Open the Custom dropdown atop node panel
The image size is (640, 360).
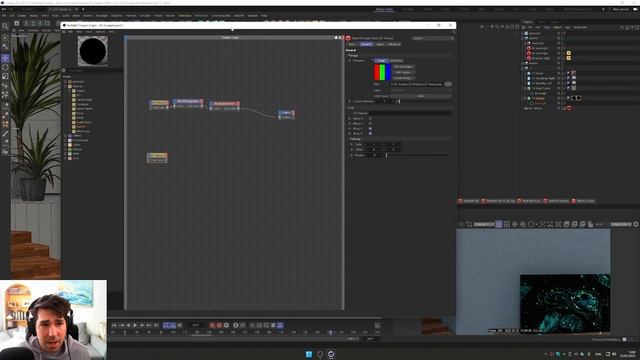pyautogui.click(x=433, y=38)
